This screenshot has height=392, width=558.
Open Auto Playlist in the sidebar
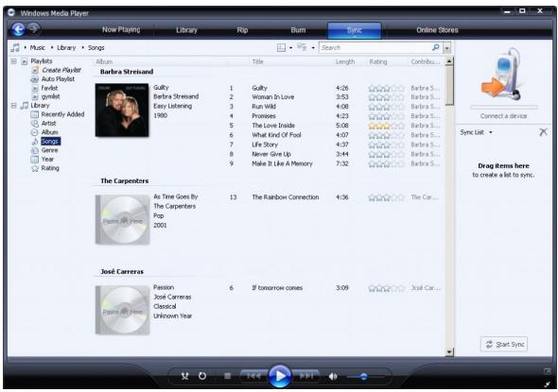[58, 79]
